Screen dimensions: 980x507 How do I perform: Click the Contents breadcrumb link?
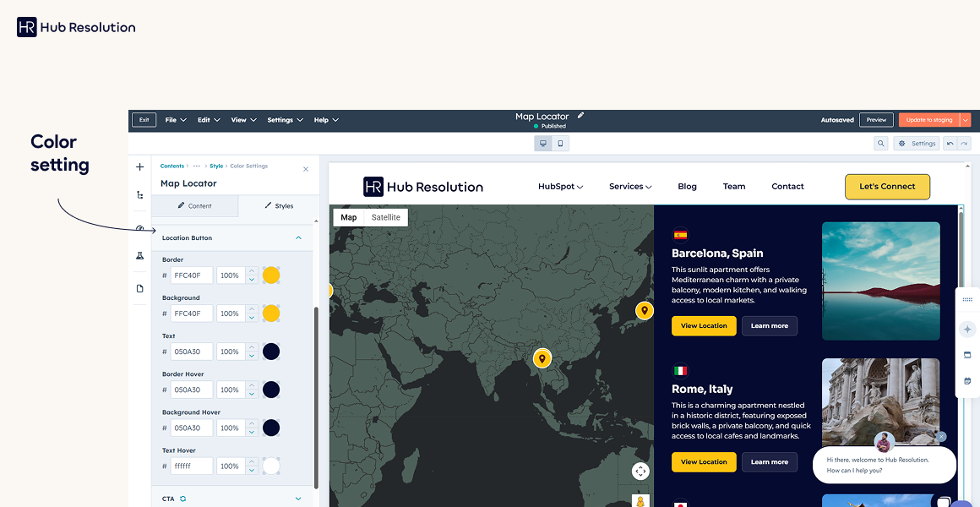pyautogui.click(x=172, y=166)
